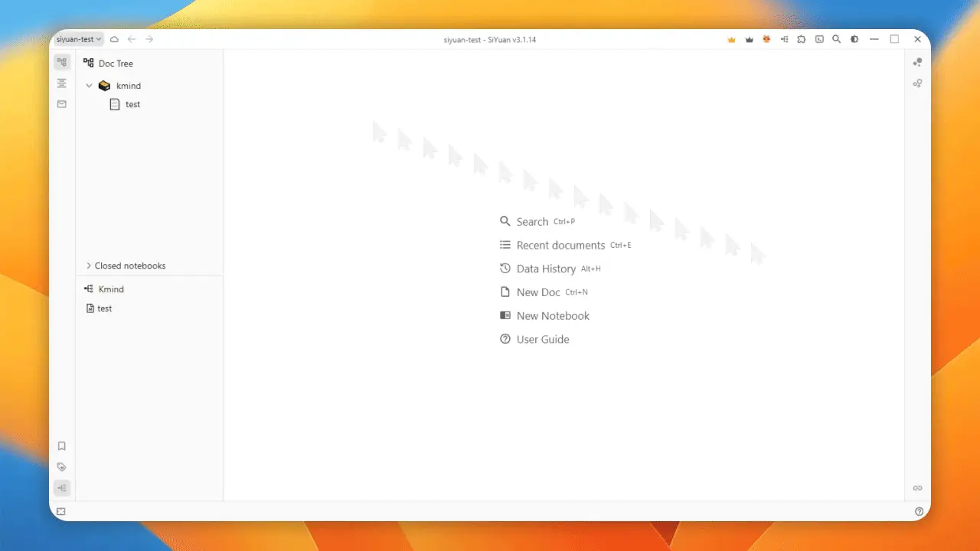This screenshot has width=980, height=551.
Task: Click the cloud sync icon
Action: click(115, 39)
